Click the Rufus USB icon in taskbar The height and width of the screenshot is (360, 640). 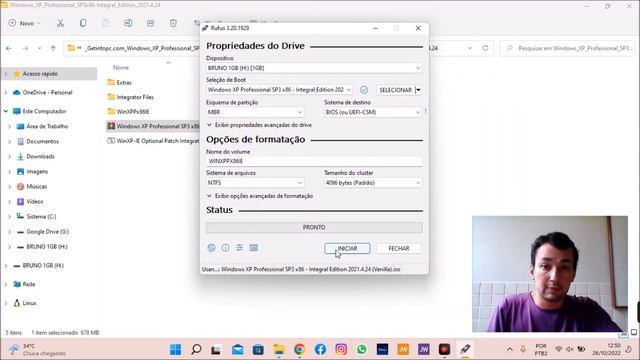click(x=465, y=349)
